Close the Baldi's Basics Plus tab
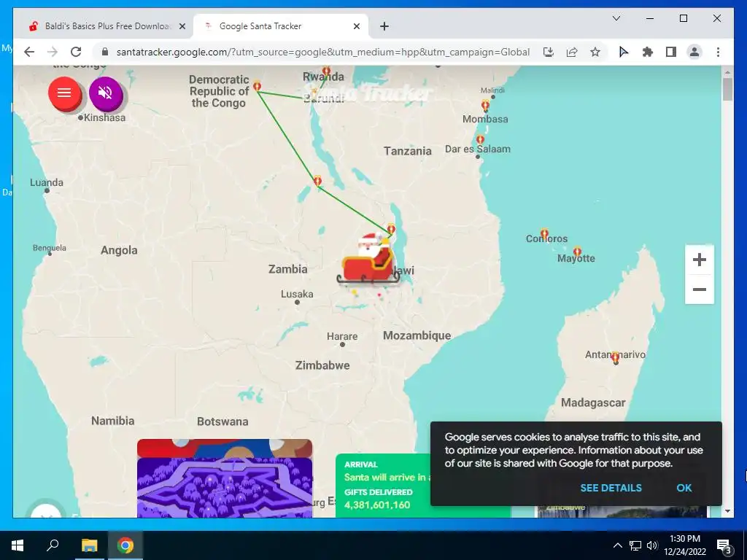This screenshot has height=560, width=747. tap(182, 26)
